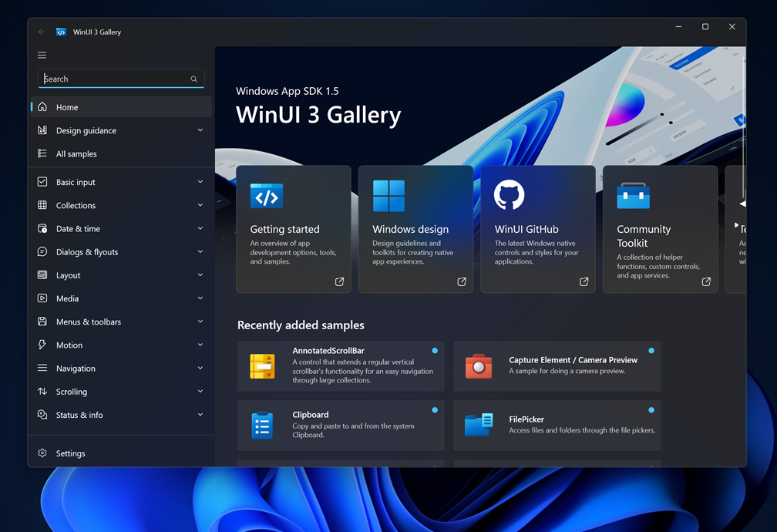Click the magnifier search icon
Image resolution: width=777 pixels, height=532 pixels.
[193, 79]
